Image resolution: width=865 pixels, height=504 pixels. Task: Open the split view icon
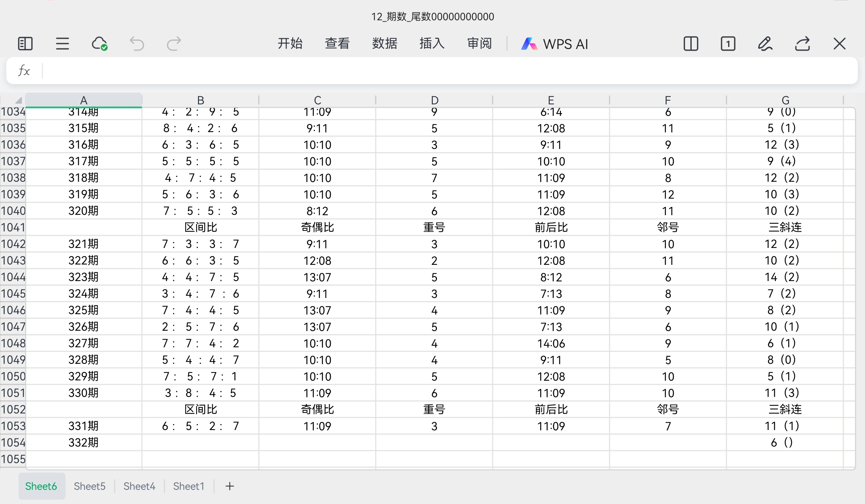point(691,44)
